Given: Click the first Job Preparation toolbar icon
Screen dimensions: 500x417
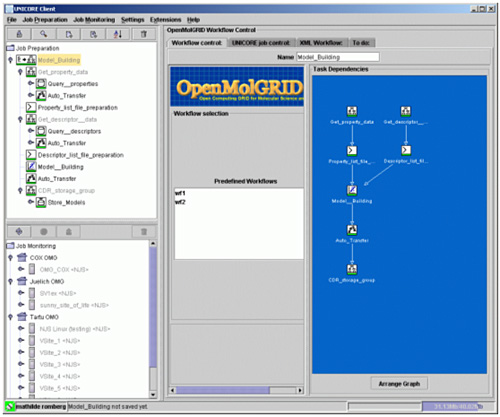Looking at the screenshot, I should [19, 34].
